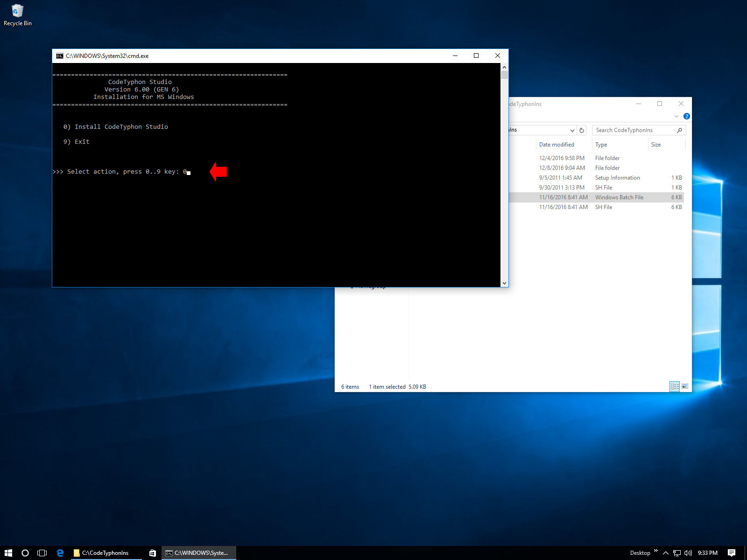This screenshot has height=560, width=747.
Task: Open Cortana search circle on taskbar
Action: click(x=25, y=553)
